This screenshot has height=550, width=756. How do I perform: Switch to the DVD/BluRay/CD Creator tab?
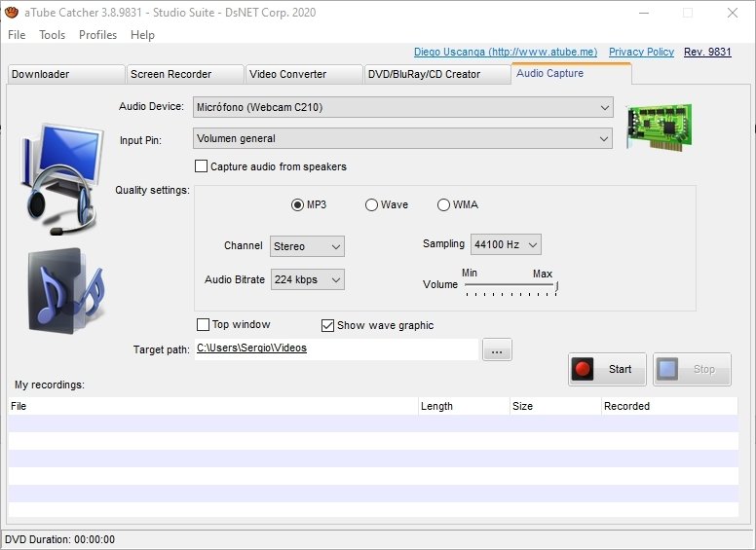(437, 74)
